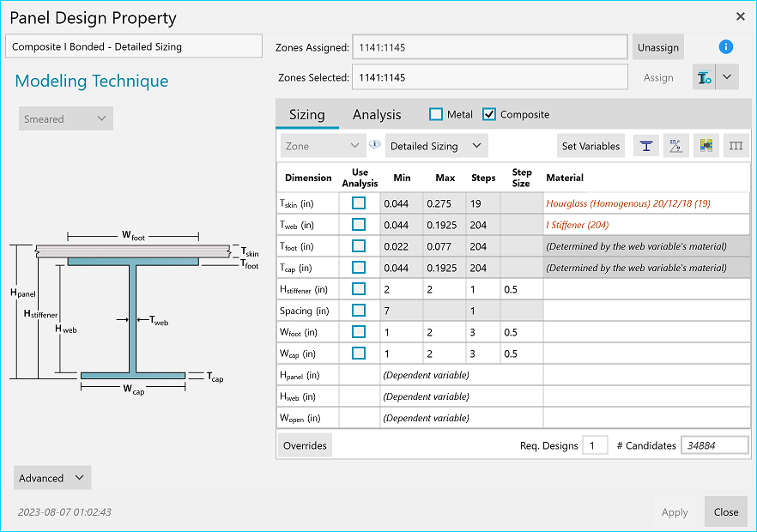The height and width of the screenshot is (532, 757).
Task: Toggle Use Analysis checkbox for Hstiffener row
Action: click(359, 288)
